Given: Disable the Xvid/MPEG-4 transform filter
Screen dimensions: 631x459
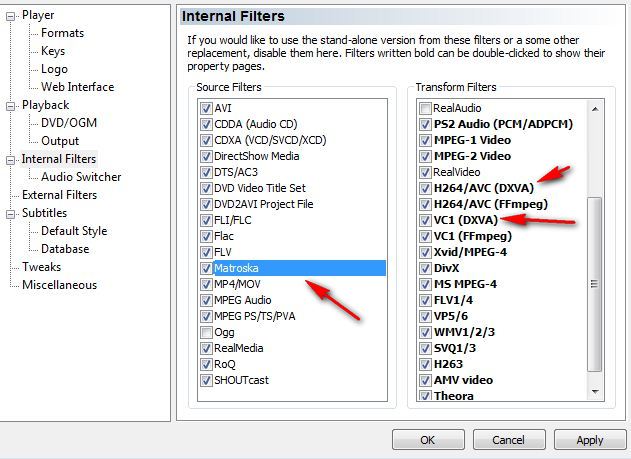Looking at the screenshot, I should click(x=425, y=252).
